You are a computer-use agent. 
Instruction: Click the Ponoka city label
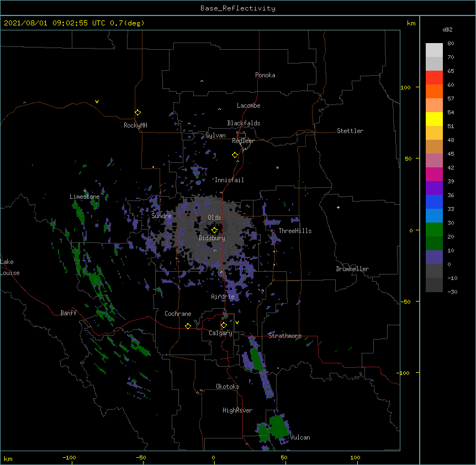tap(265, 75)
